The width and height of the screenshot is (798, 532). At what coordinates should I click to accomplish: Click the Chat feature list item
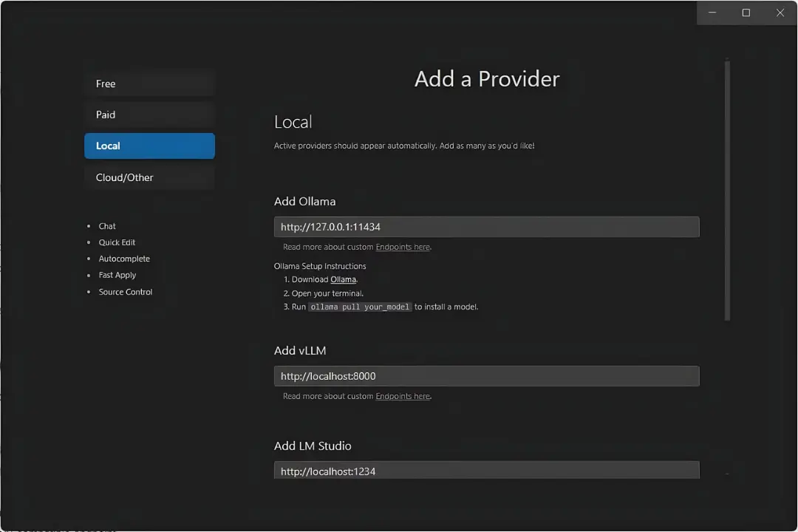[107, 226]
